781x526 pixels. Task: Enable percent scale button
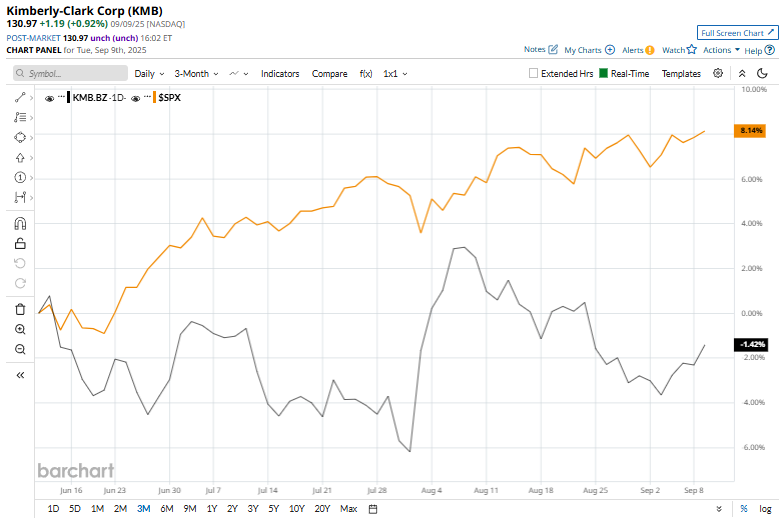[744, 509]
